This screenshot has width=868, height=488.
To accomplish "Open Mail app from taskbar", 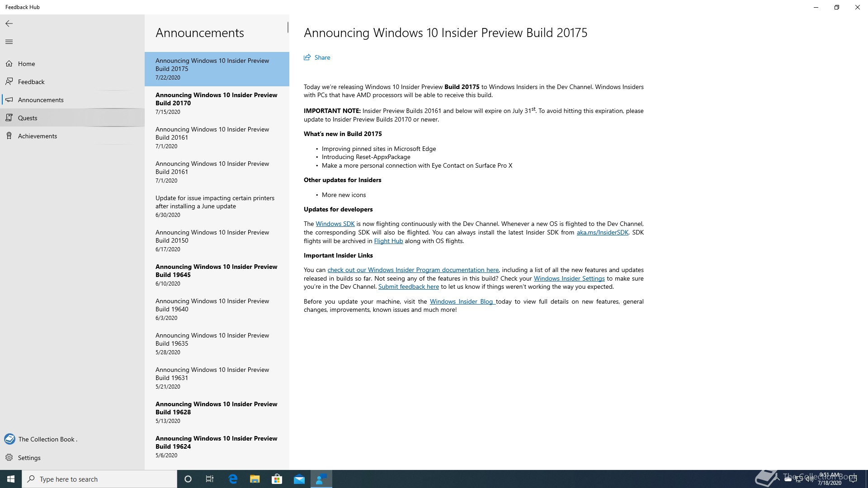I will pyautogui.click(x=299, y=479).
